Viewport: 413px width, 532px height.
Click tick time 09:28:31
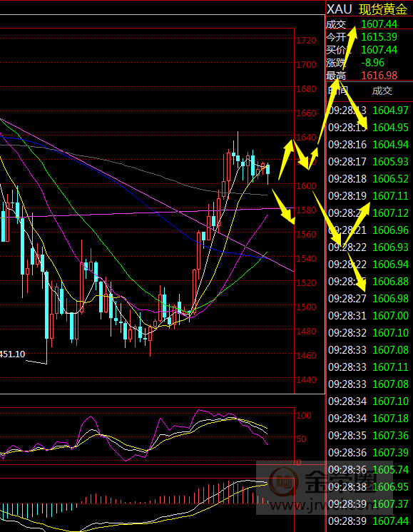[x=347, y=315]
